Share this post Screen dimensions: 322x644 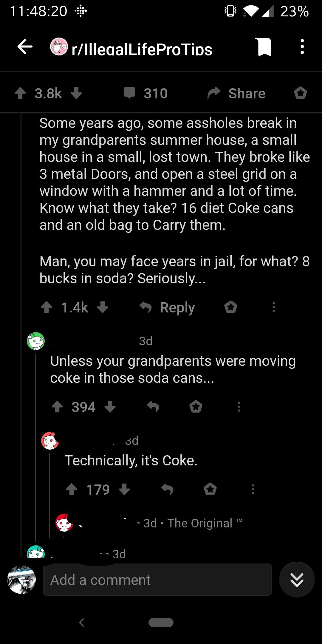(236, 93)
